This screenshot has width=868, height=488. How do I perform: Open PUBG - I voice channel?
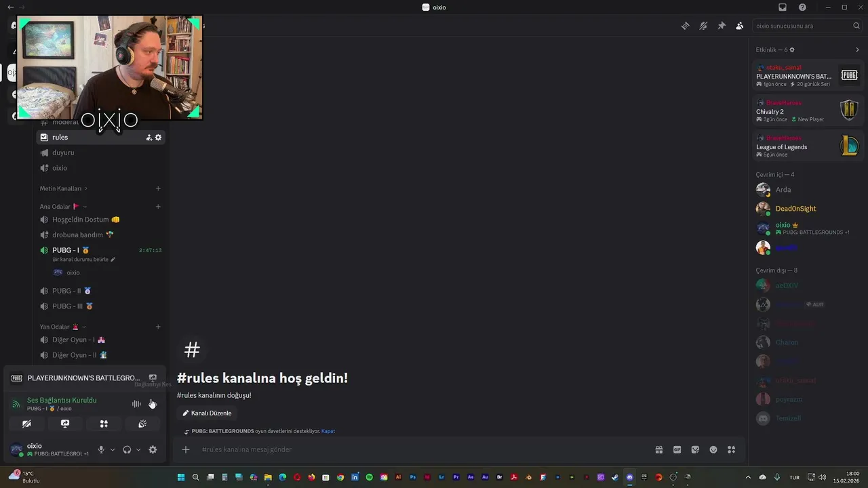tap(100, 250)
